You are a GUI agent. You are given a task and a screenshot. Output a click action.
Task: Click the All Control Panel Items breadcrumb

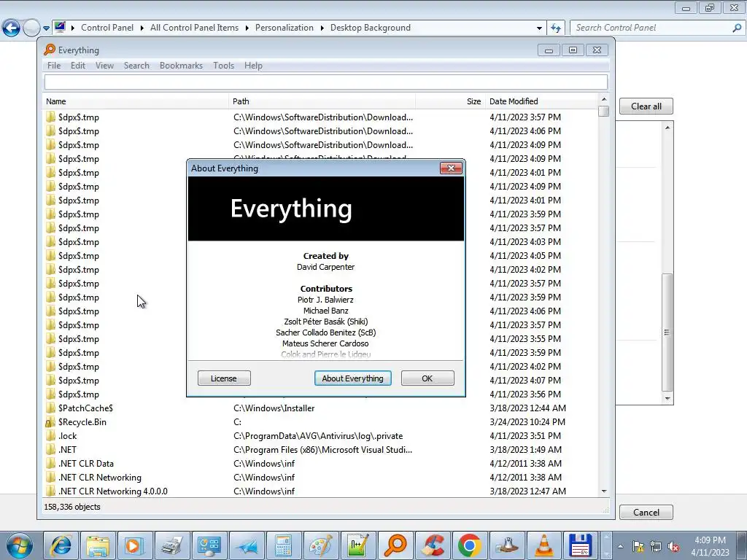tap(194, 28)
